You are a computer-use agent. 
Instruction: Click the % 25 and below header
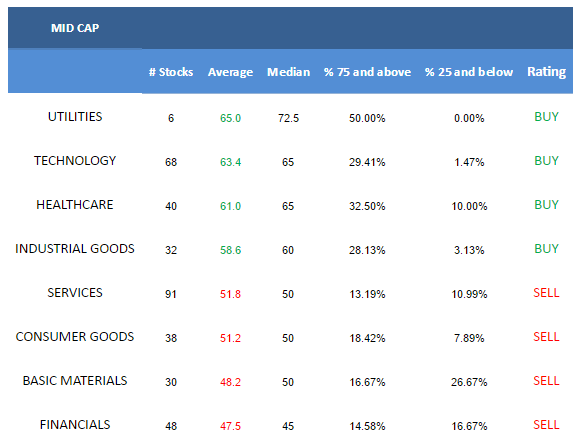469,72
